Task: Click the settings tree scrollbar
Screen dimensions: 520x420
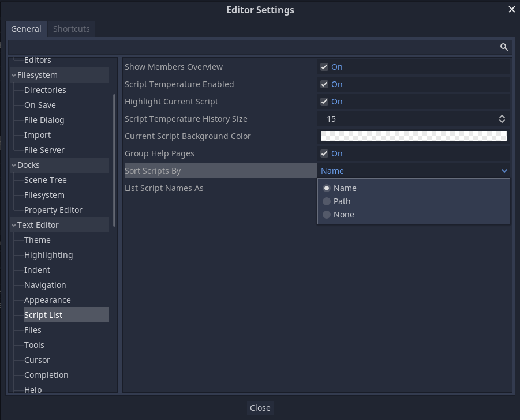Action: [x=114, y=160]
